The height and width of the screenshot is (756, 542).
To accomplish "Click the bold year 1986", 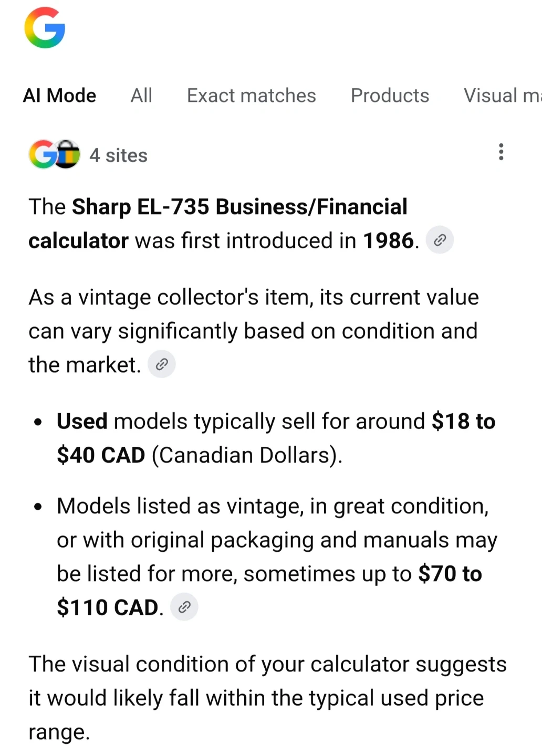I will point(389,241).
